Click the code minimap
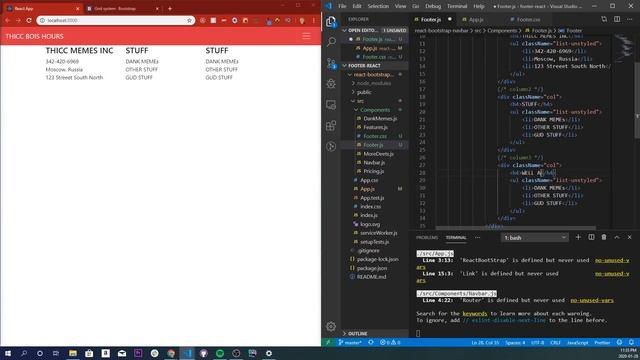Viewport: 640px width, 360px height. [x=623, y=48]
